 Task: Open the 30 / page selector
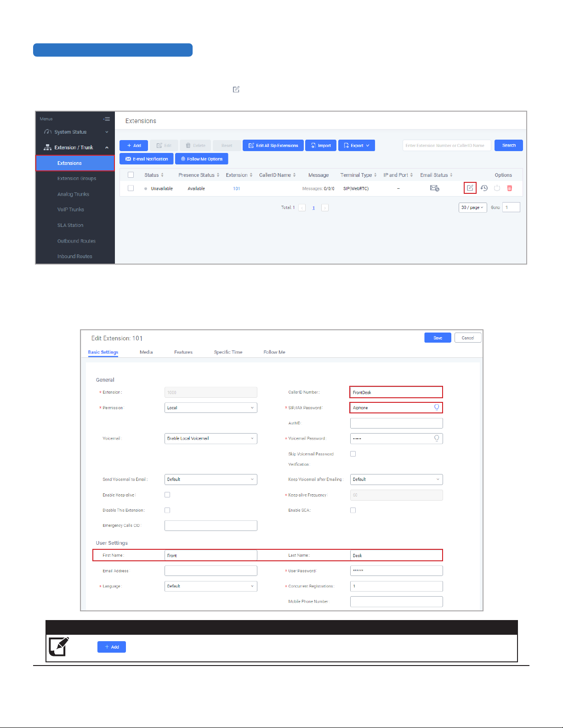pos(472,208)
